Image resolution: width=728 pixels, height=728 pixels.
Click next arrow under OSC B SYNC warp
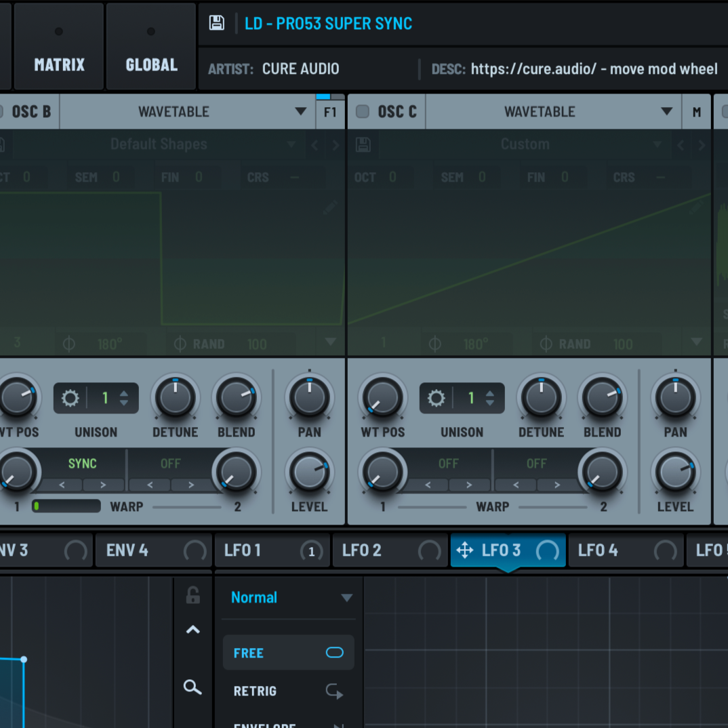[104, 485]
